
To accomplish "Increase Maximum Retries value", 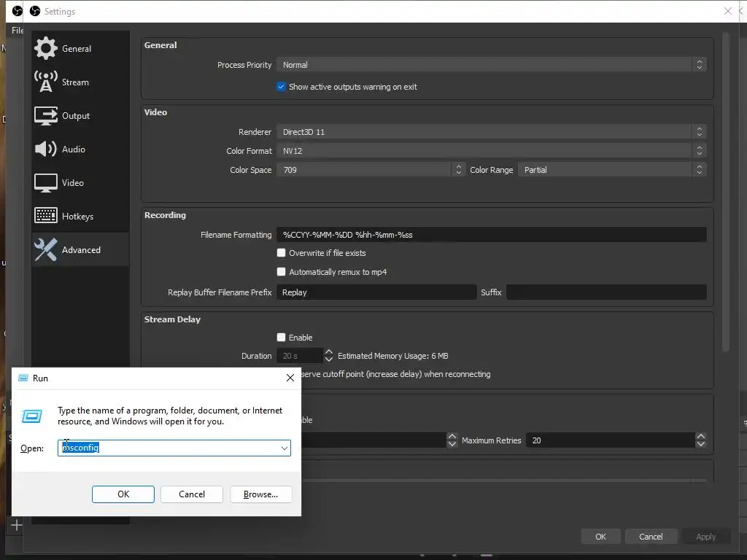I will coord(700,436).
